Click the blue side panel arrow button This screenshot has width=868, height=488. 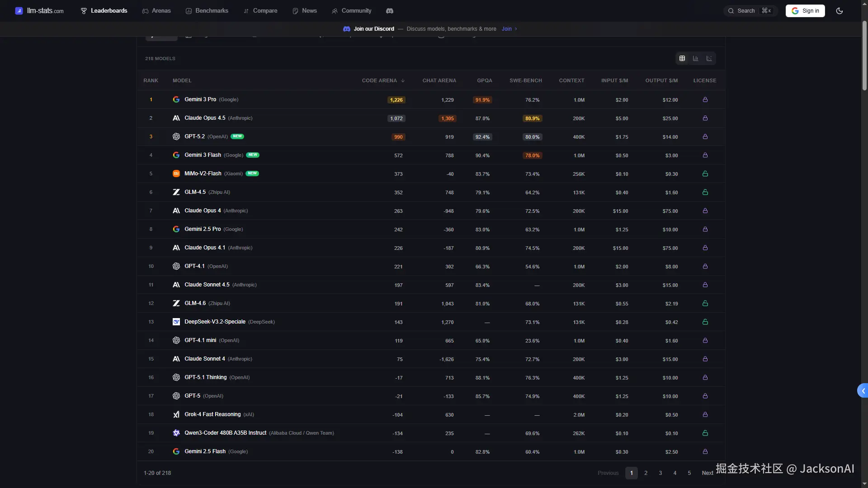pos(863,391)
